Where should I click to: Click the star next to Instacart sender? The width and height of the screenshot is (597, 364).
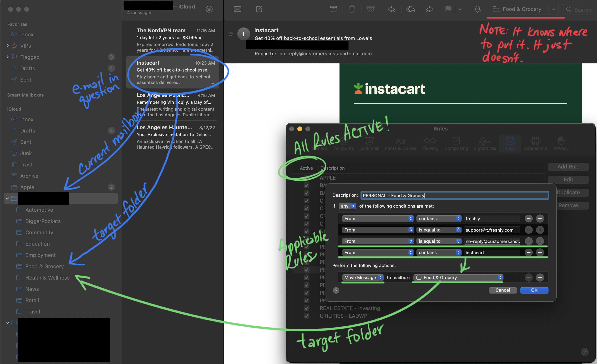(x=231, y=34)
